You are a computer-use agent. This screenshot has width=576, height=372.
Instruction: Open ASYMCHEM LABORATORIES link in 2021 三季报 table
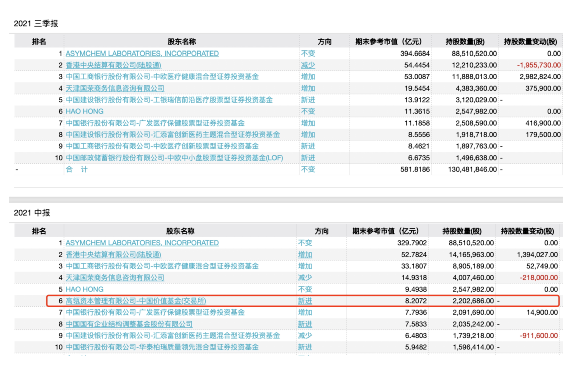click(x=142, y=54)
